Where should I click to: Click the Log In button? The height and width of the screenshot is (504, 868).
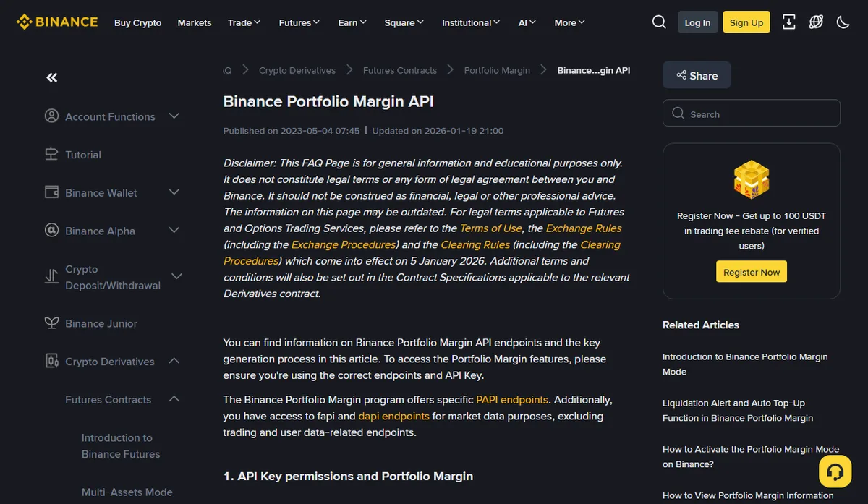click(x=697, y=22)
